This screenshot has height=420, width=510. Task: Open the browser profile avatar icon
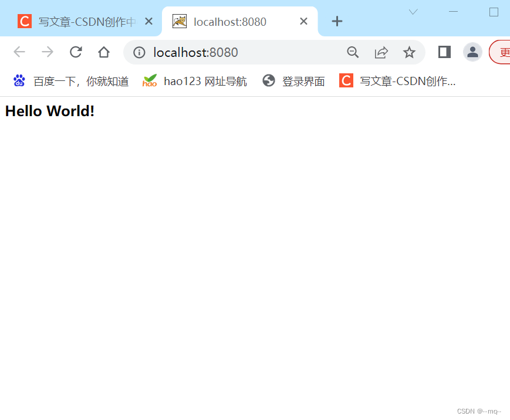tap(472, 52)
